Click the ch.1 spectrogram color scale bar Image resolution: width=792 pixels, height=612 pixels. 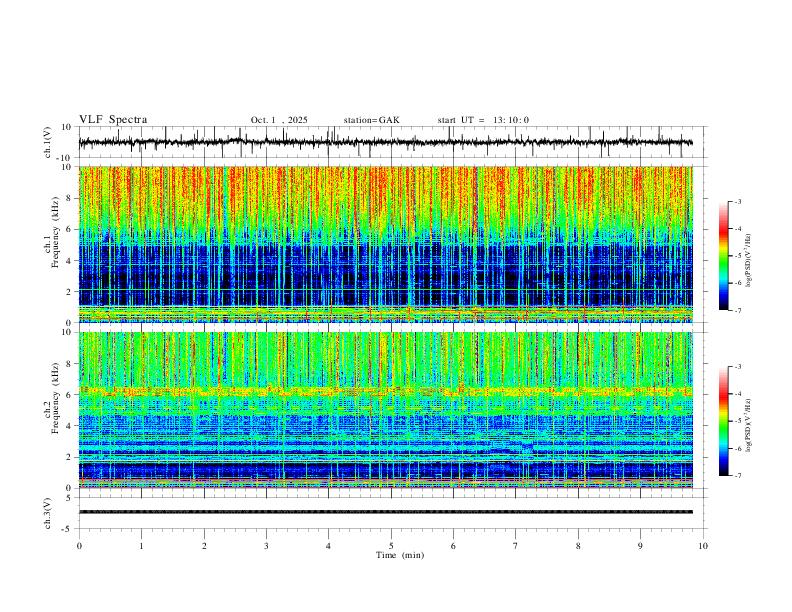click(x=724, y=256)
